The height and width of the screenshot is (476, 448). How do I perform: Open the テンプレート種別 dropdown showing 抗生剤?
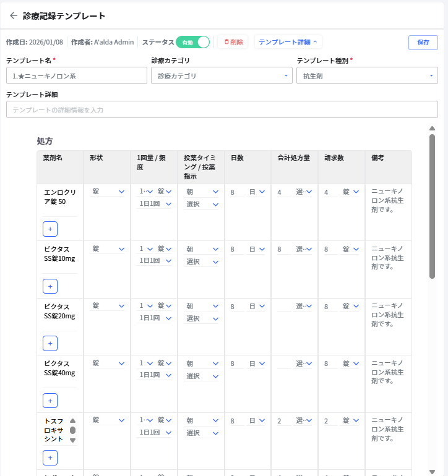click(x=367, y=75)
